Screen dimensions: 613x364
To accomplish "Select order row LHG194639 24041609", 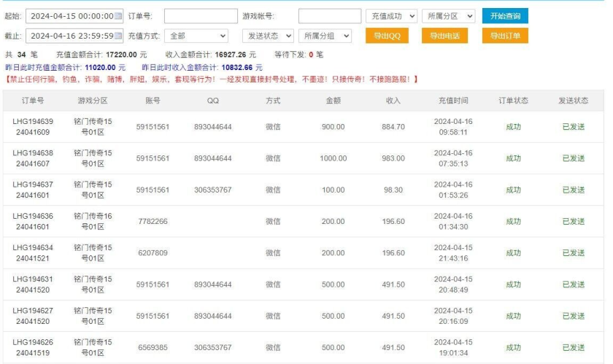I will coord(33,127).
